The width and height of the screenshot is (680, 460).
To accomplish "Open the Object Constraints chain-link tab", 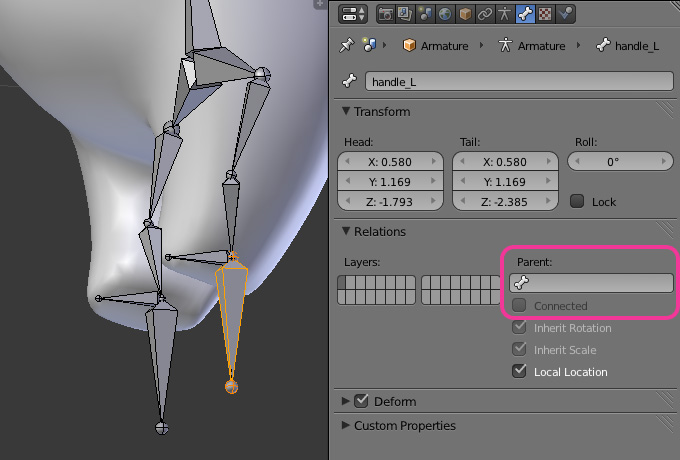I will pos(485,14).
